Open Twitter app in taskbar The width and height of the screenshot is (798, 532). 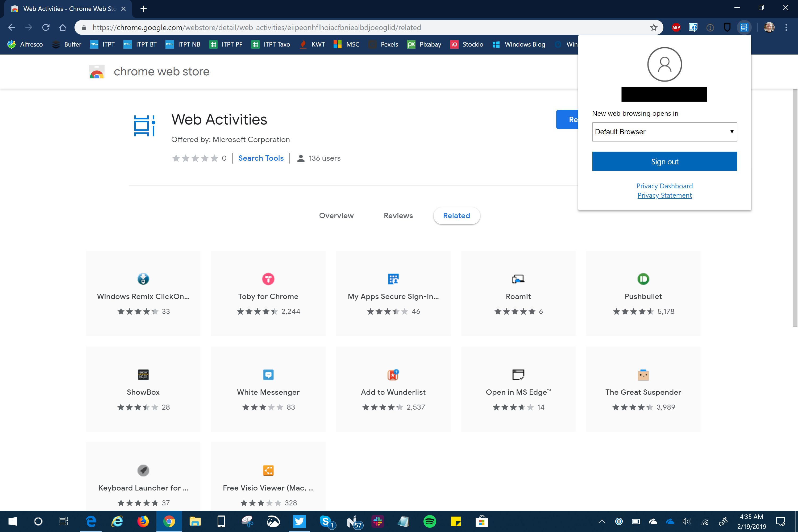(299, 521)
